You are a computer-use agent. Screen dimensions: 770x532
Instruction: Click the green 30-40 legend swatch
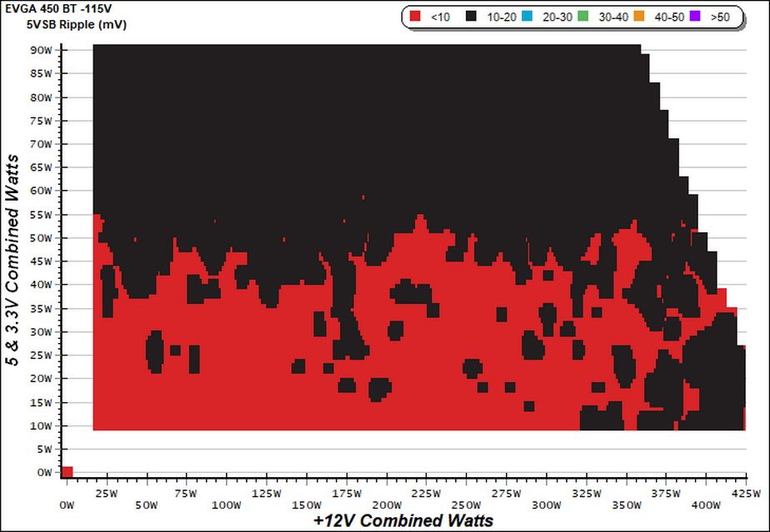582,16
